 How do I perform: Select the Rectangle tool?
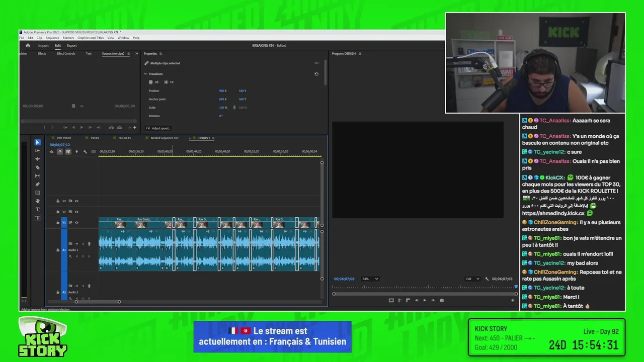38,193
